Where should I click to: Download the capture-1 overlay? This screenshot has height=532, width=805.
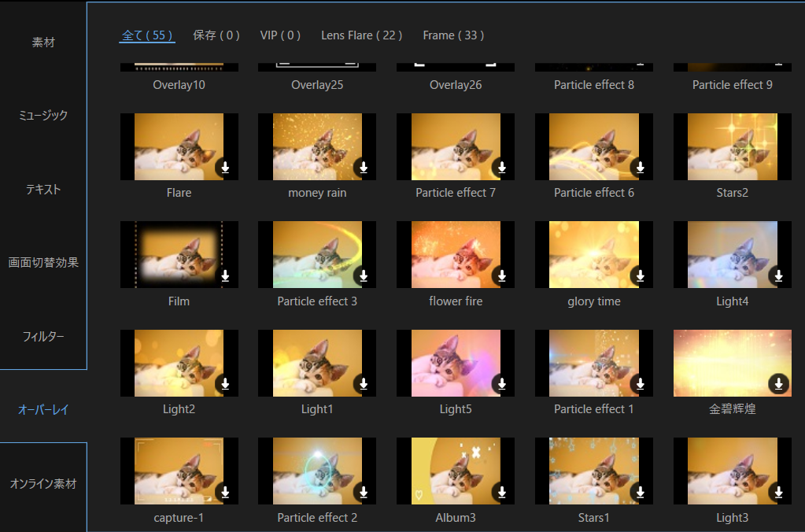tap(225, 492)
